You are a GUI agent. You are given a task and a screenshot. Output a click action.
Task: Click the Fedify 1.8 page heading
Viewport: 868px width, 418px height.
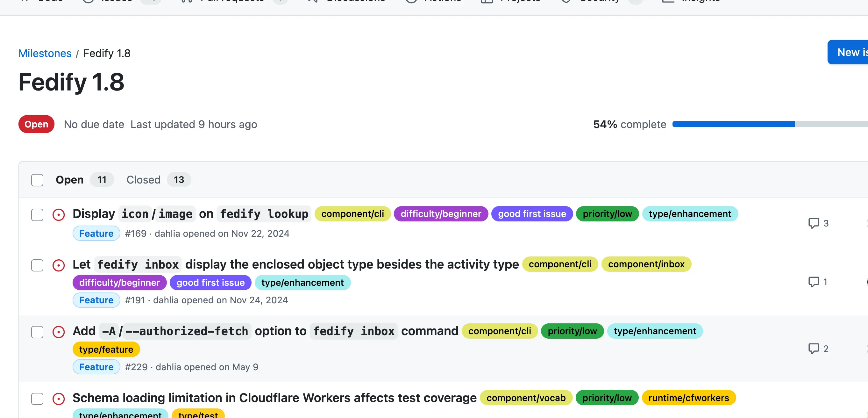(x=71, y=82)
